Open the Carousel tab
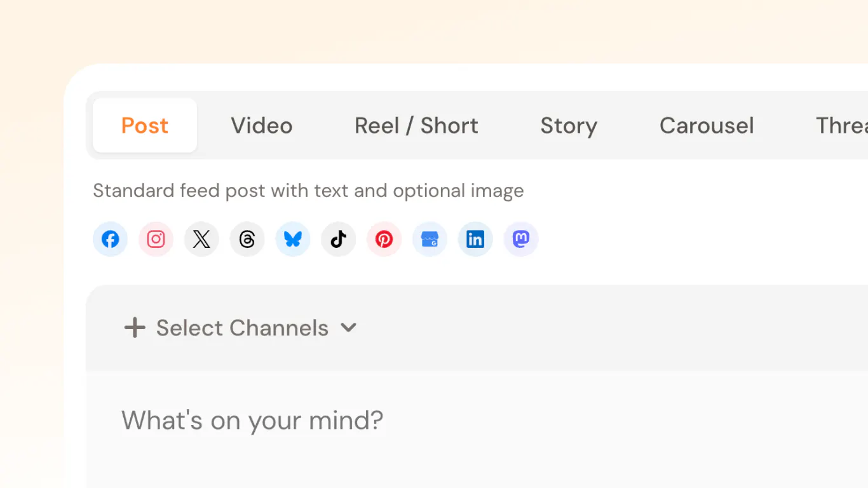Screen dimensions: 868x488 click(707, 125)
